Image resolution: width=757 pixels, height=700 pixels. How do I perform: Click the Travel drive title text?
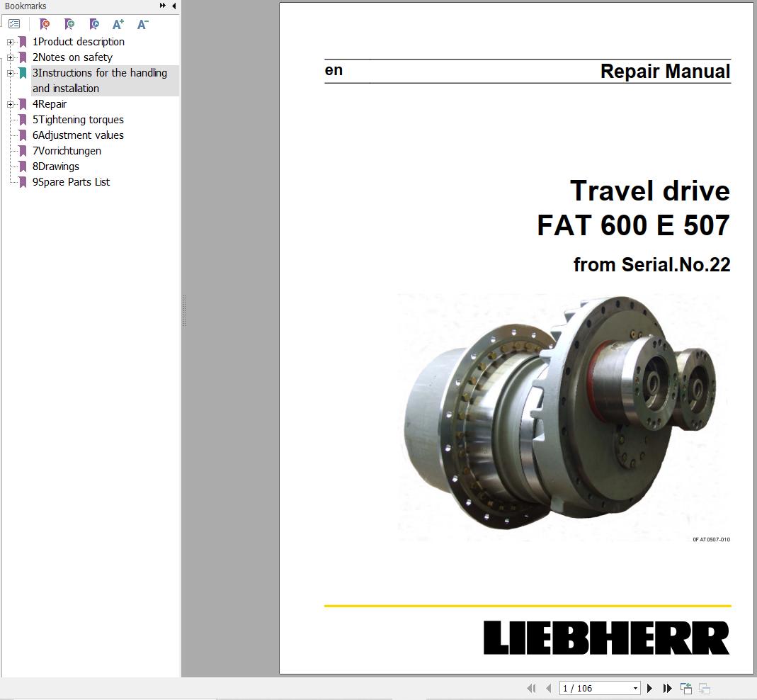click(650, 191)
